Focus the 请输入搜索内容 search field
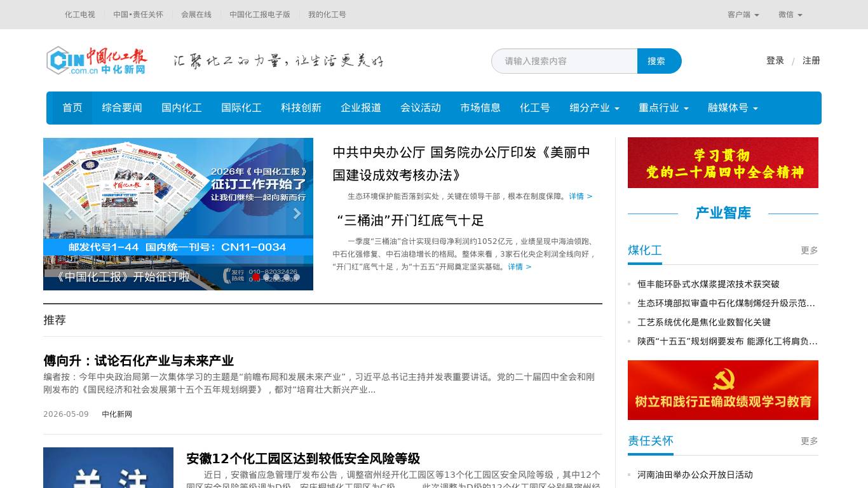The image size is (868, 488). tap(564, 61)
